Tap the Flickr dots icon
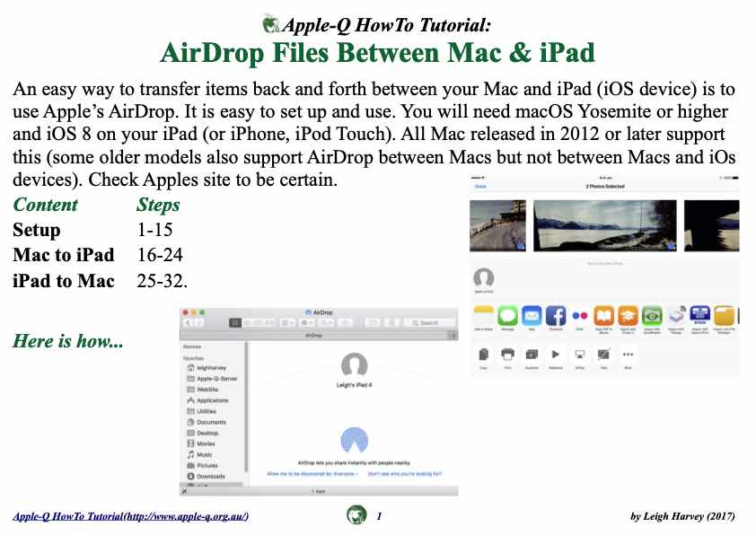Viewport: 756px width, 535px height. (x=579, y=316)
